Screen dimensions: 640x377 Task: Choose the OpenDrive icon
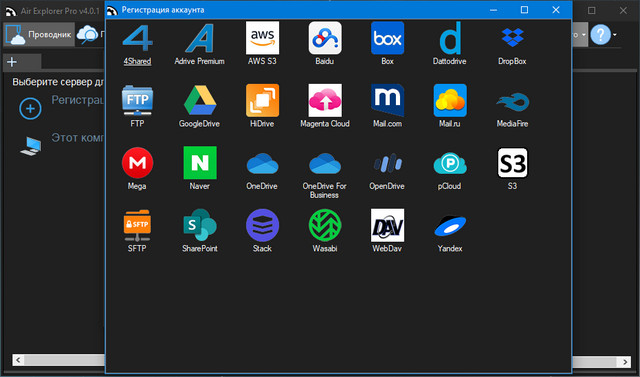pos(387,163)
